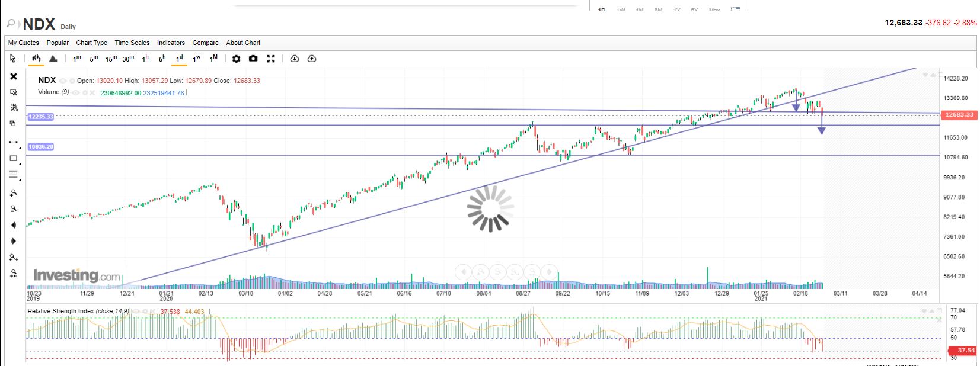Click the save chart cloud-upload icon

312,59
